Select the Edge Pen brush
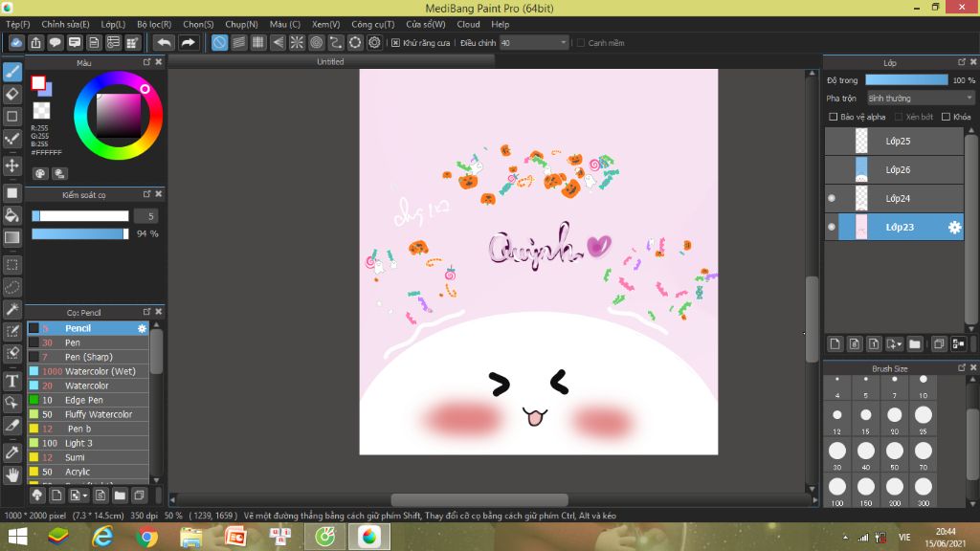The height and width of the screenshot is (551, 980). pyautogui.click(x=88, y=401)
